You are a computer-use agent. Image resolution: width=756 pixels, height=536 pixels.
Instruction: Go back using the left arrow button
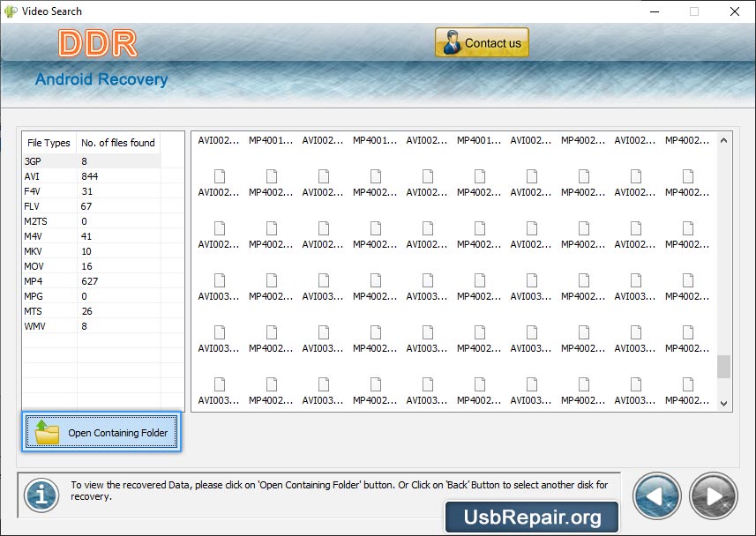coord(656,496)
